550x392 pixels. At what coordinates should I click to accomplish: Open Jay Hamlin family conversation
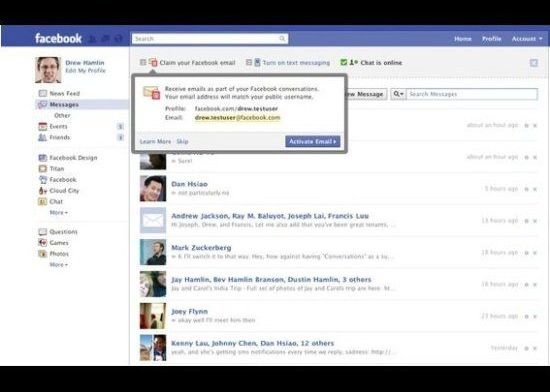271,279
